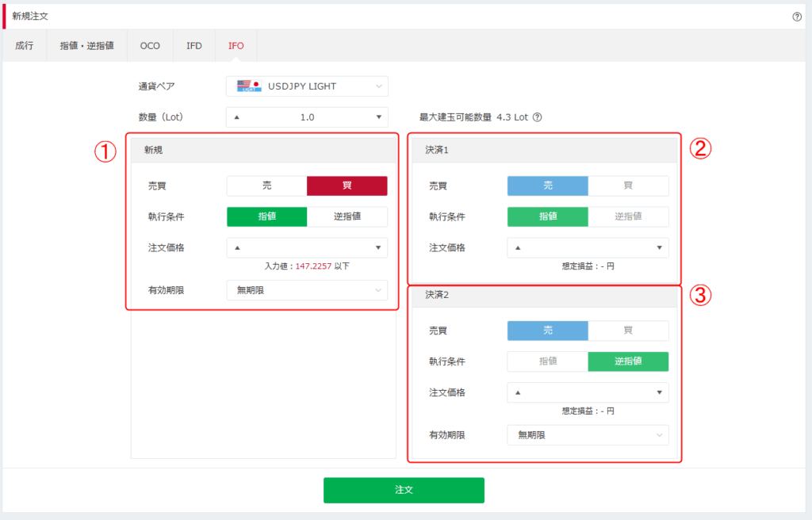The height and width of the screenshot is (520, 812).
Task: Lower 決済1 注文価格 with the down arrow
Action: click(659, 248)
